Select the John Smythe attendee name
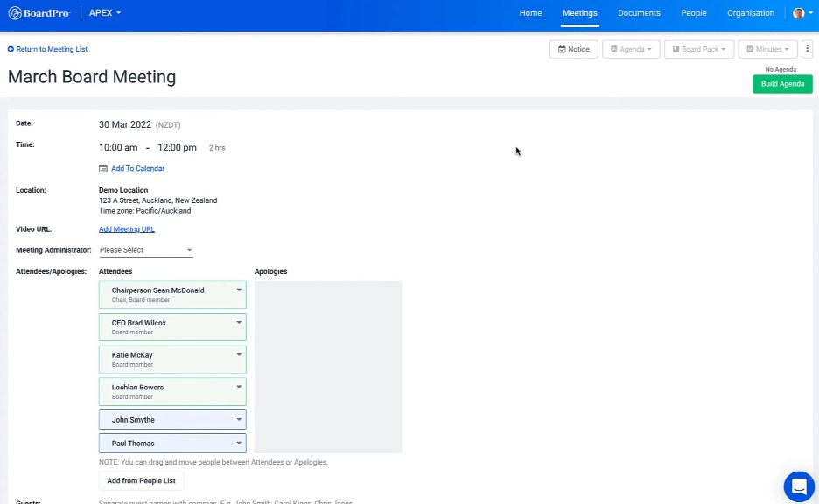The image size is (819, 504). pyautogui.click(x=133, y=420)
